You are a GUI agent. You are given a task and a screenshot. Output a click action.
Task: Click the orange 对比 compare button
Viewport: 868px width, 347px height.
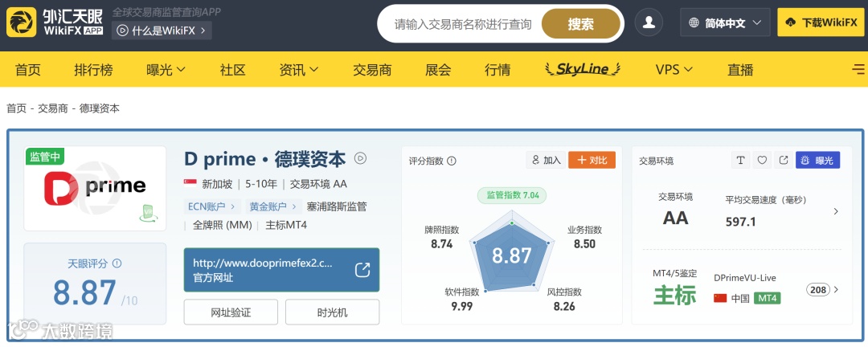tap(592, 160)
